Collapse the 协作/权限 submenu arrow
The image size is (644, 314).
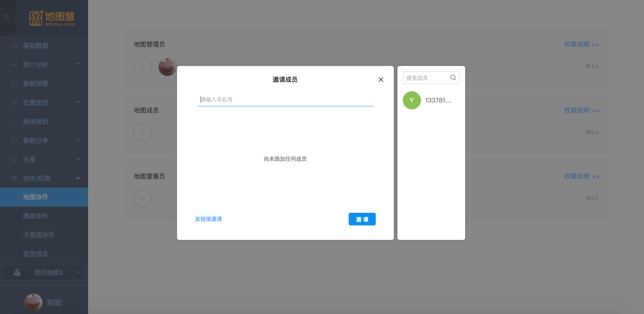[78, 178]
